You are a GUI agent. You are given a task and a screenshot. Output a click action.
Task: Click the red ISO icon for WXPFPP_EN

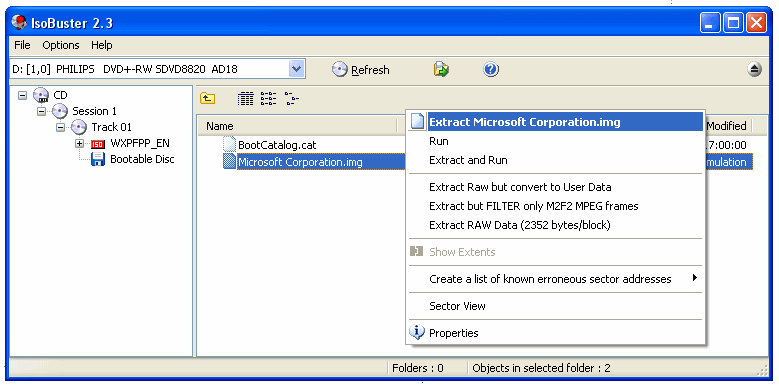tap(98, 144)
